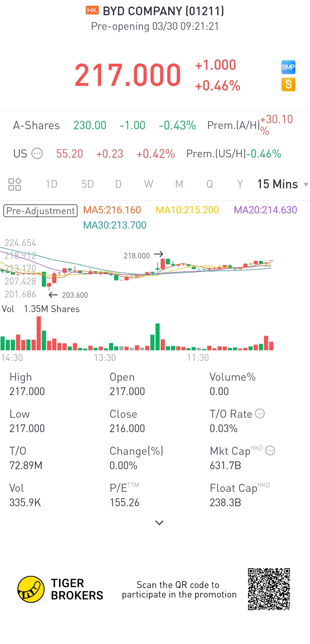This screenshot has width=310, height=644.
Task: Tap the promotion QR code
Action: [x=269, y=589]
